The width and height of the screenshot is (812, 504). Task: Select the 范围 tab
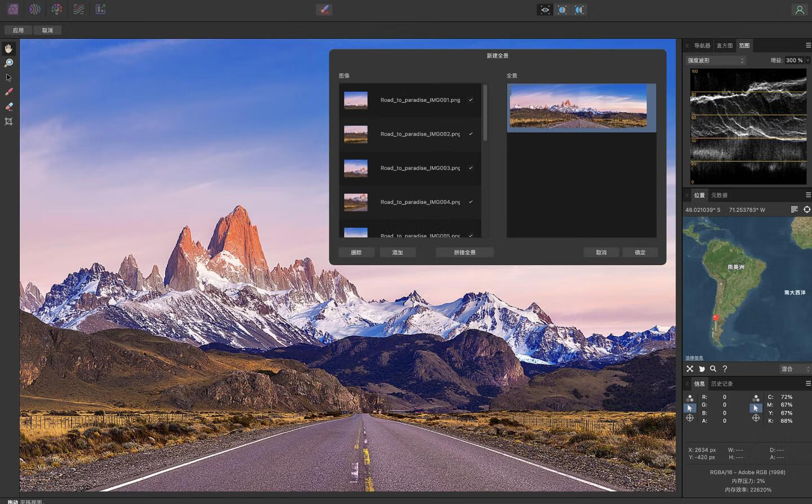pos(744,46)
